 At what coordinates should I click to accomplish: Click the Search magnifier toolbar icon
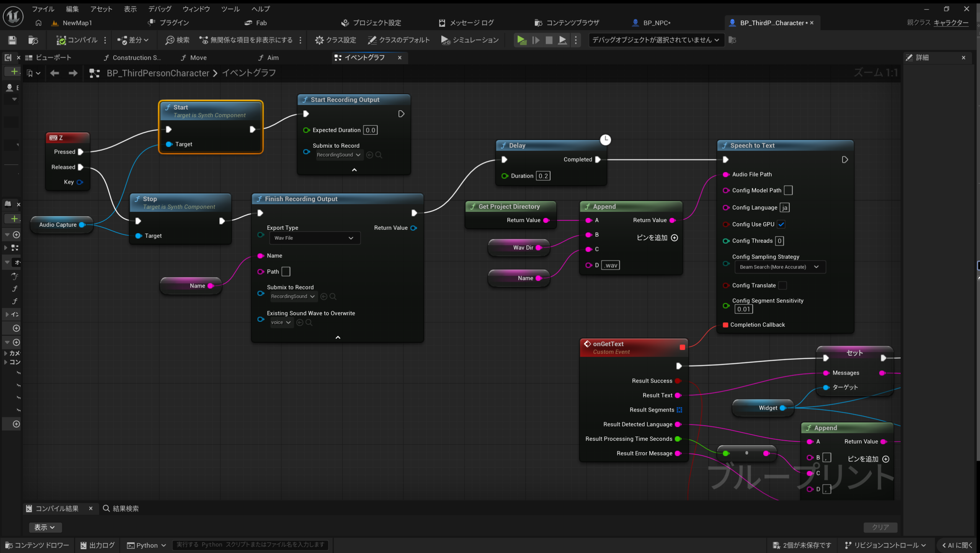click(x=170, y=40)
